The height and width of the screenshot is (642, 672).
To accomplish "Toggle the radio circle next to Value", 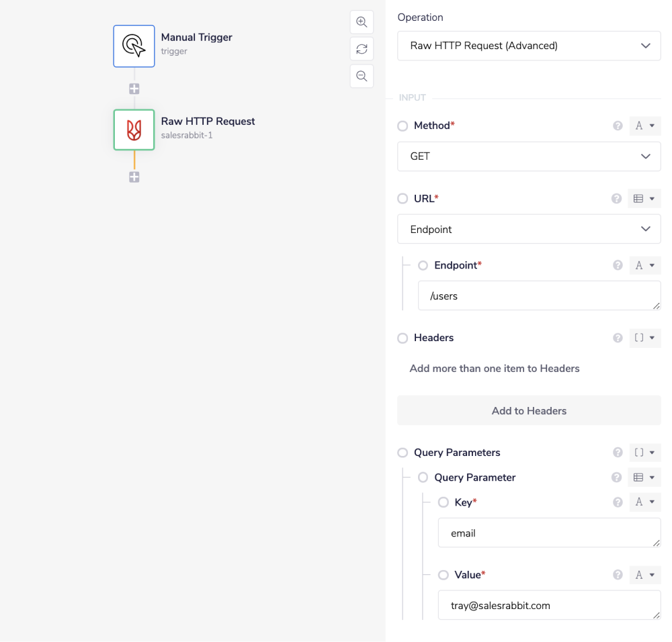I will pyautogui.click(x=443, y=575).
